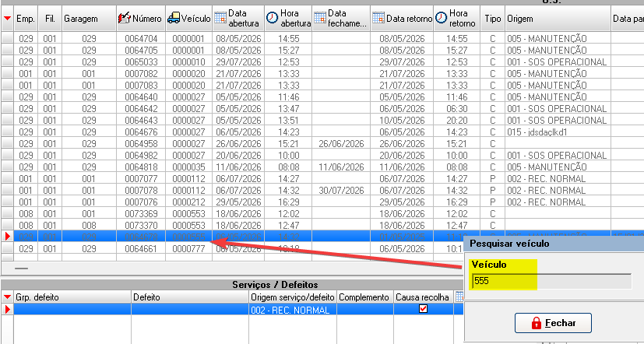This screenshot has height=344, width=644.
Task: Click the Causa recolha column header
Action: (424, 297)
